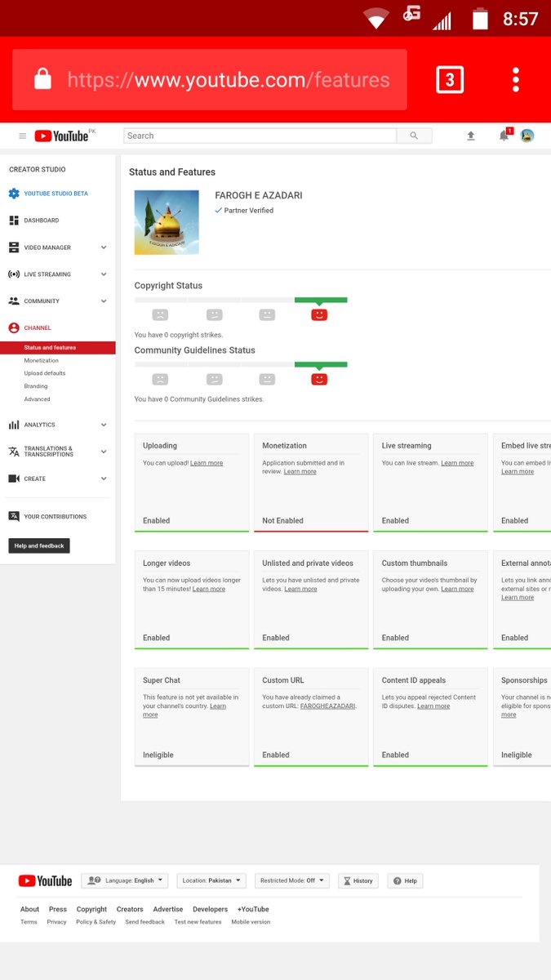Click the Partner Verified checkmark
The image size is (551, 980).
pyautogui.click(x=219, y=211)
